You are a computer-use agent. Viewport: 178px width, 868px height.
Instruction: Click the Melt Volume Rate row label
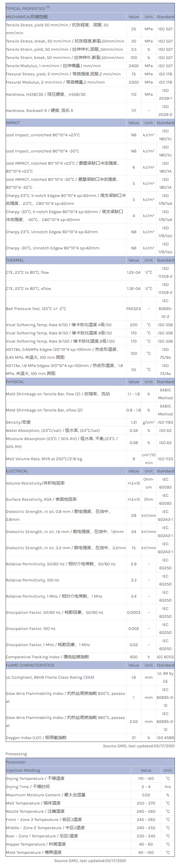coord(44,459)
